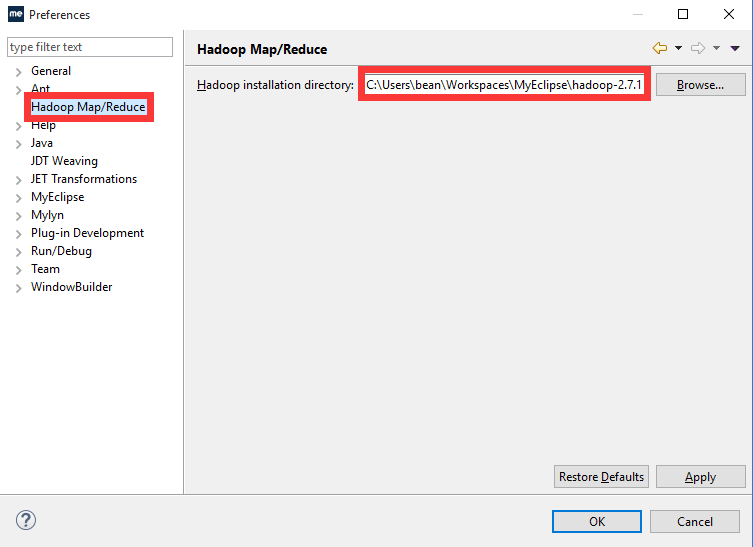Apply the preference changes
The image size is (753, 547).
[700, 477]
